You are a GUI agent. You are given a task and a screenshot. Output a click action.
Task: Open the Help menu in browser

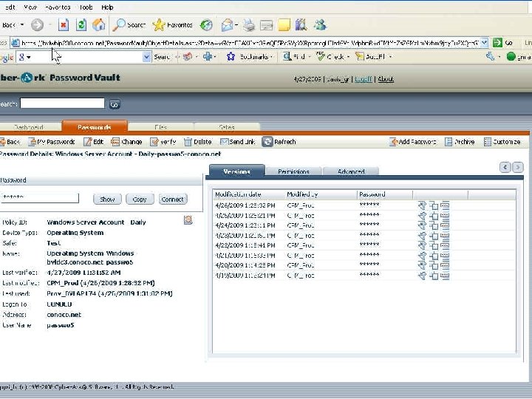click(107, 7)
